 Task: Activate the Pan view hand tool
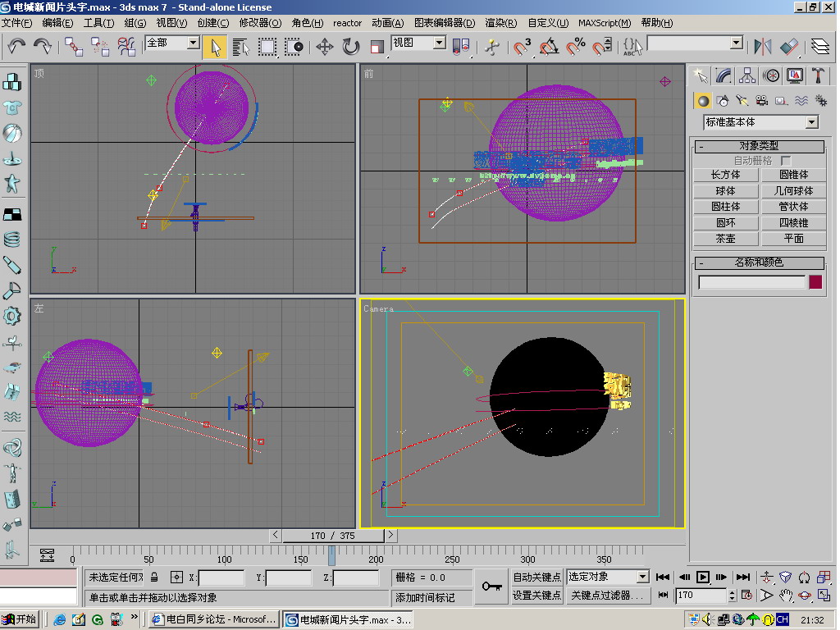tap(785, 595)
